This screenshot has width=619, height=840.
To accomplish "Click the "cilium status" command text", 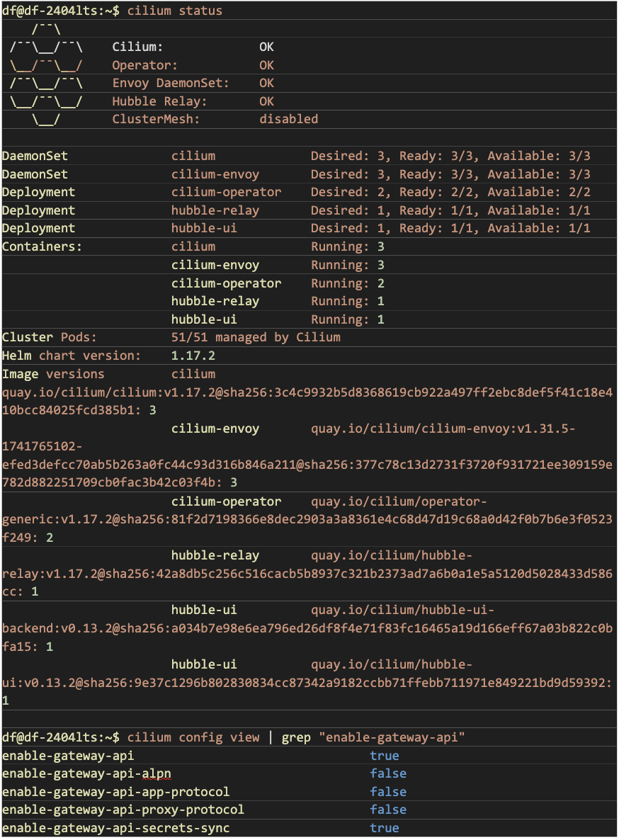I will pos(174,11).
